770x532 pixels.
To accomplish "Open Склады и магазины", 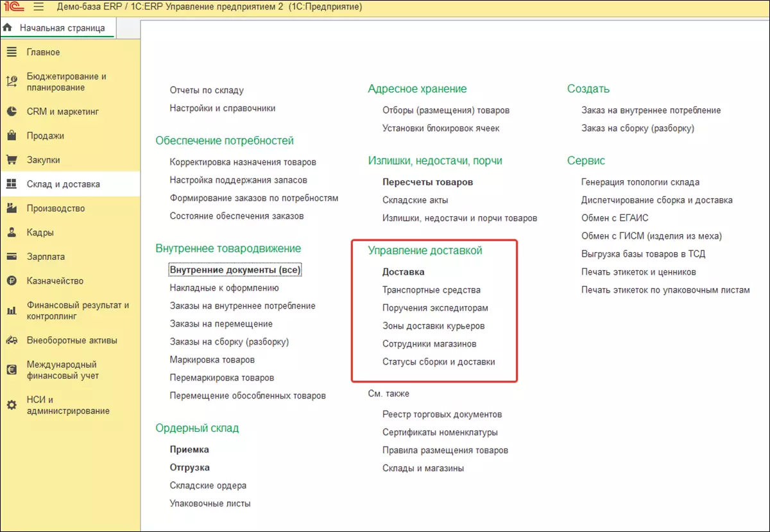I will coord(423,468).
